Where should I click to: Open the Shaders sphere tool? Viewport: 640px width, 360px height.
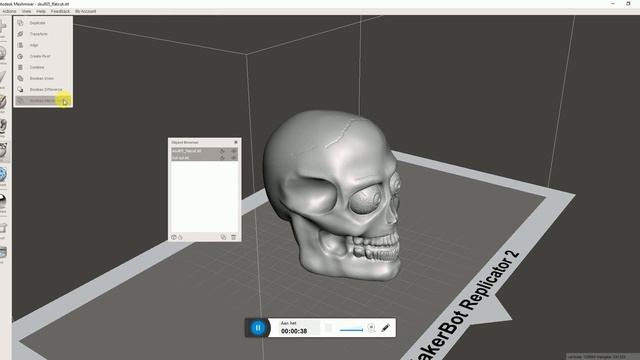[x=3, y=202]
